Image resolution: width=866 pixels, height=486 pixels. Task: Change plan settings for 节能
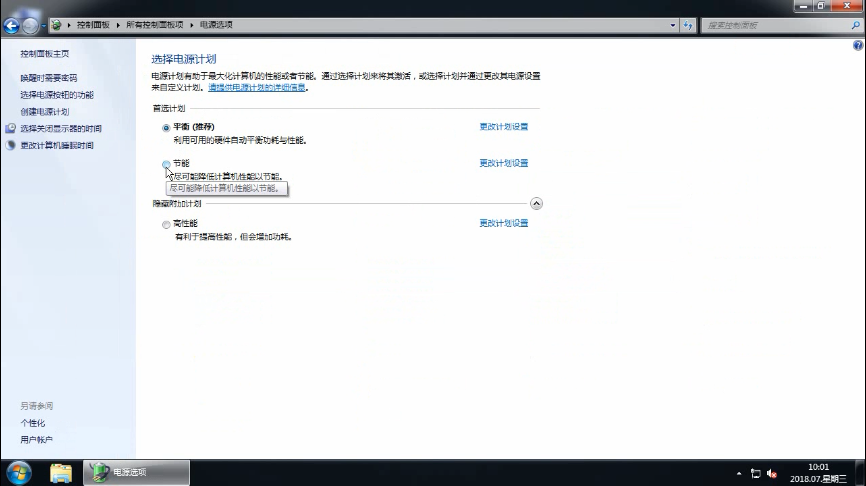click(x=504, y=163)
